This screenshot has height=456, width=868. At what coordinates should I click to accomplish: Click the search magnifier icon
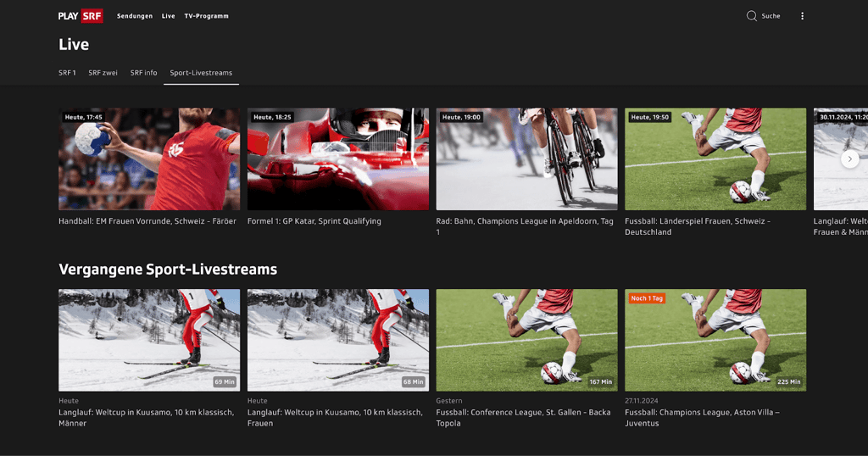[x=751, y=16]
